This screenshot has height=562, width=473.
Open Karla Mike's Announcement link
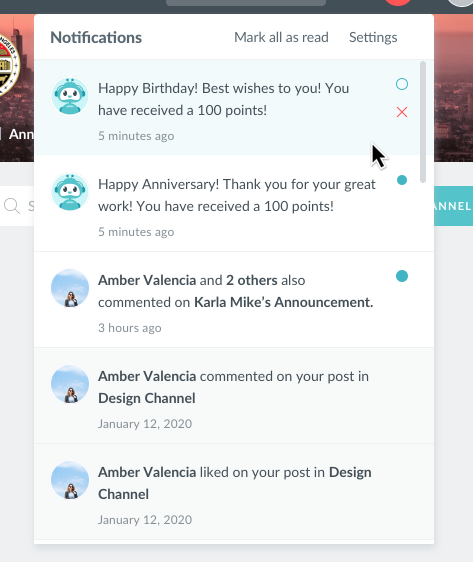283,302
